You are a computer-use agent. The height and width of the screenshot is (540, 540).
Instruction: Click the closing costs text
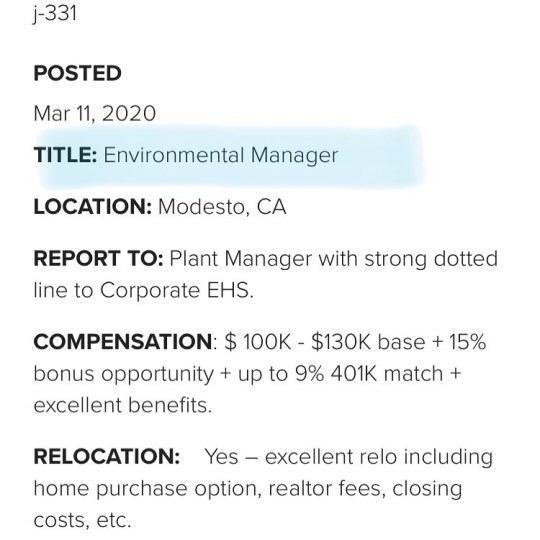coord(427,489)
